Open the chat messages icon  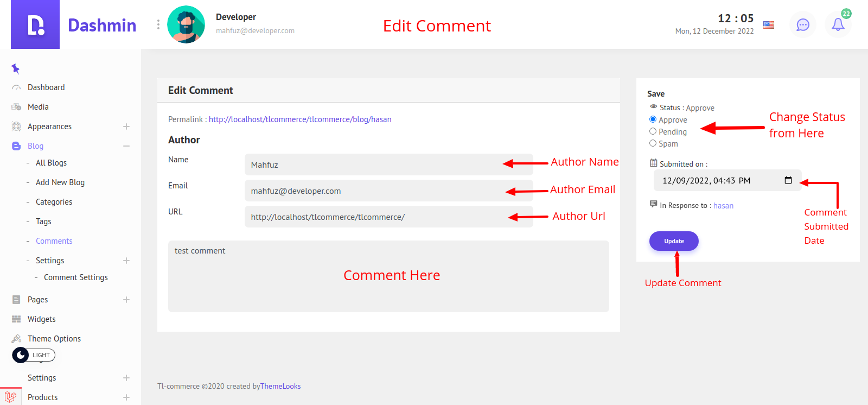802,24
